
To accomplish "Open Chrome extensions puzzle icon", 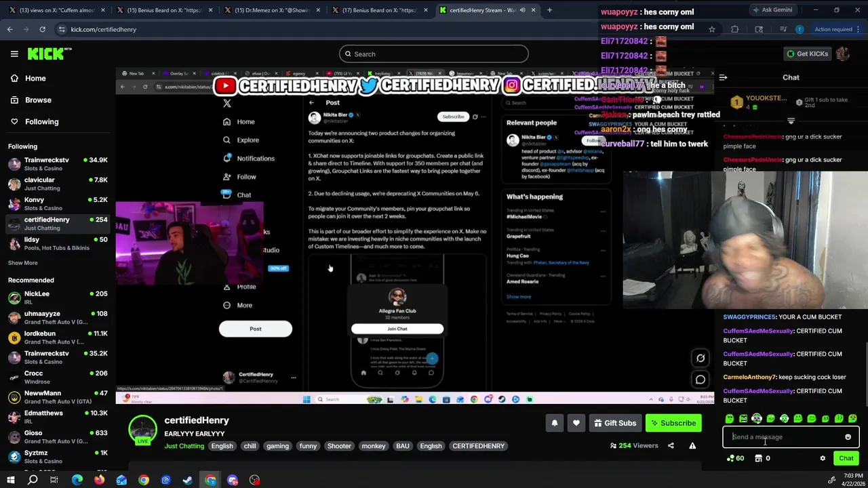I will [x=734, y=29].
